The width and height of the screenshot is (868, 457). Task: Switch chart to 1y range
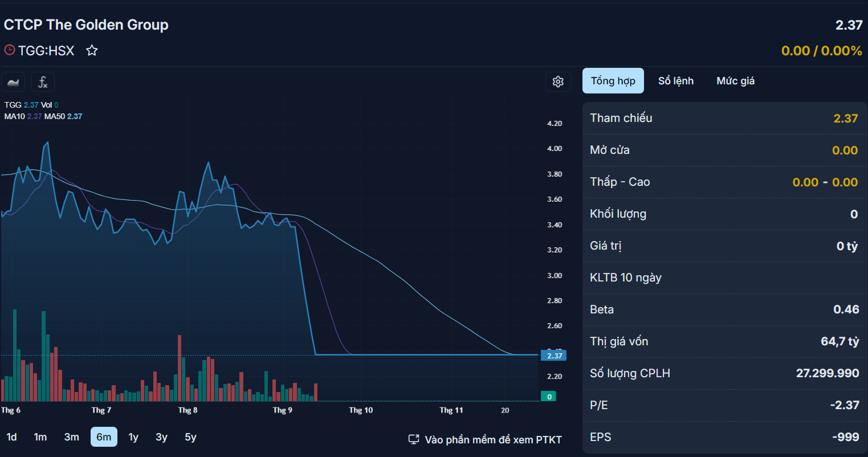coord(133,437)
